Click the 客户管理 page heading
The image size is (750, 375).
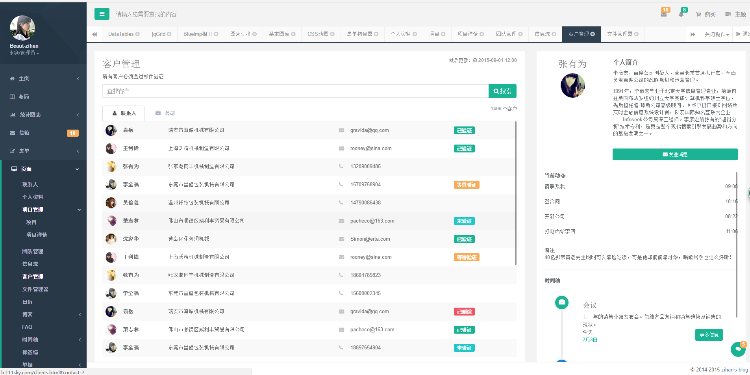pyautogui.click(x=121, y=64)
